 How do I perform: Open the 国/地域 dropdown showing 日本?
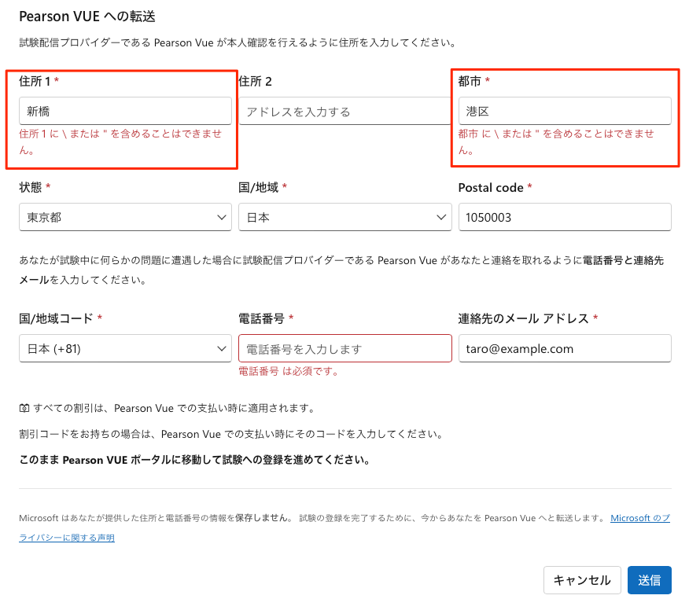344,217
